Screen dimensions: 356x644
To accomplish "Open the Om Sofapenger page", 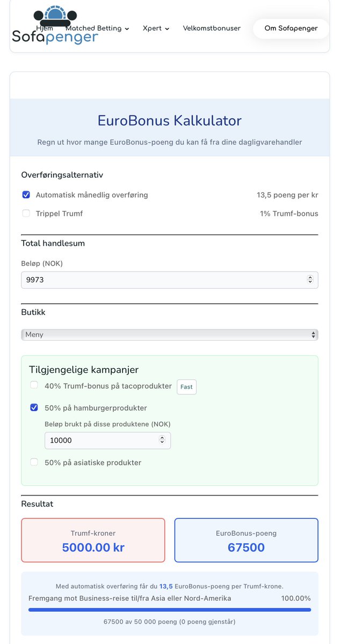I will click(x=291, y=28).
